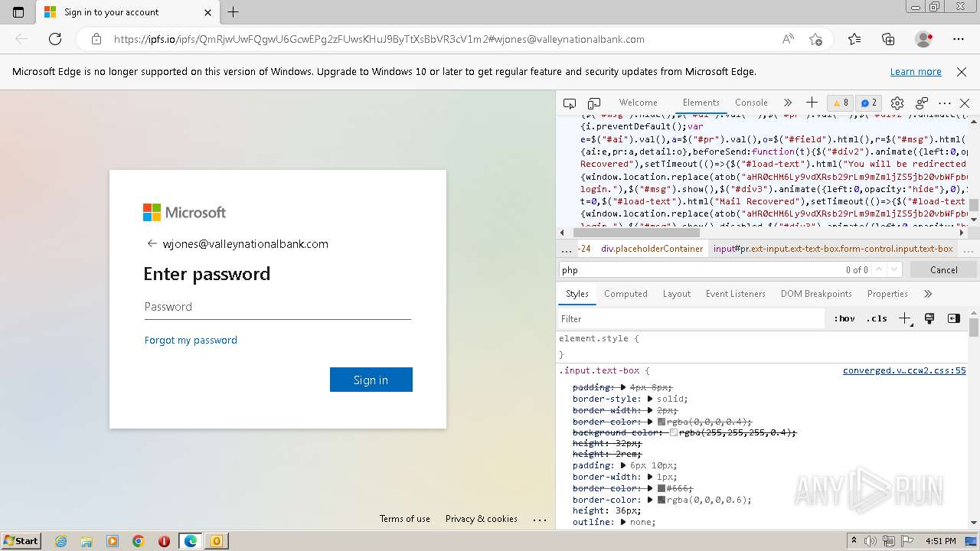980x551 pixels.
Task: Open a new tab with plus button
Action: [234, 12]
